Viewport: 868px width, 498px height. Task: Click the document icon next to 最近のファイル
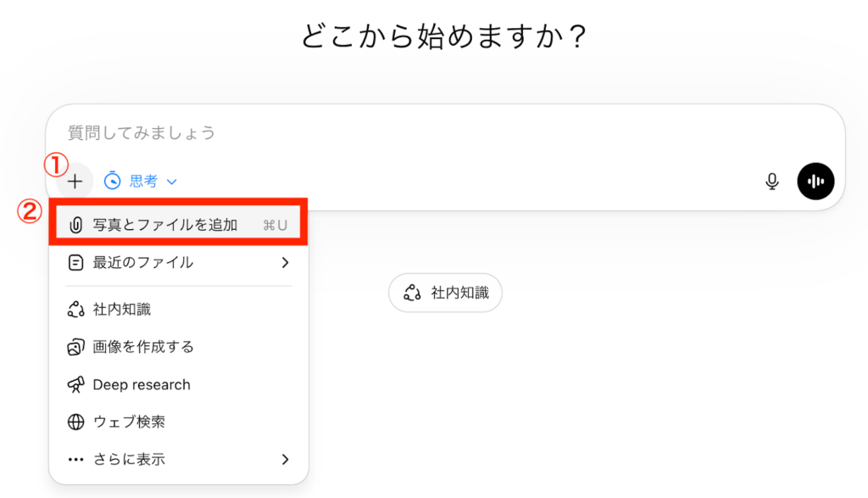click(76, 260)
